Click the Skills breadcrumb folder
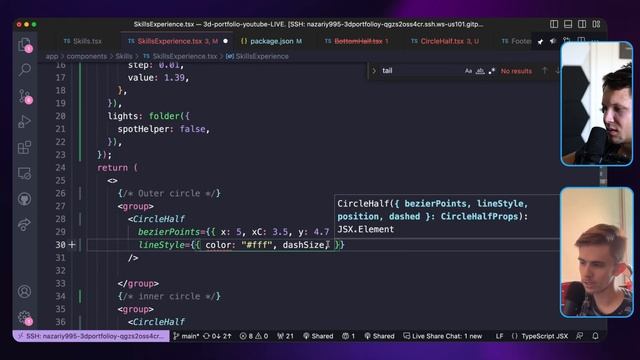 (124, 56)
